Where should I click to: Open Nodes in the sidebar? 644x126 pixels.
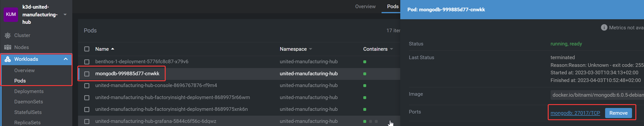(x=22, y=47)
